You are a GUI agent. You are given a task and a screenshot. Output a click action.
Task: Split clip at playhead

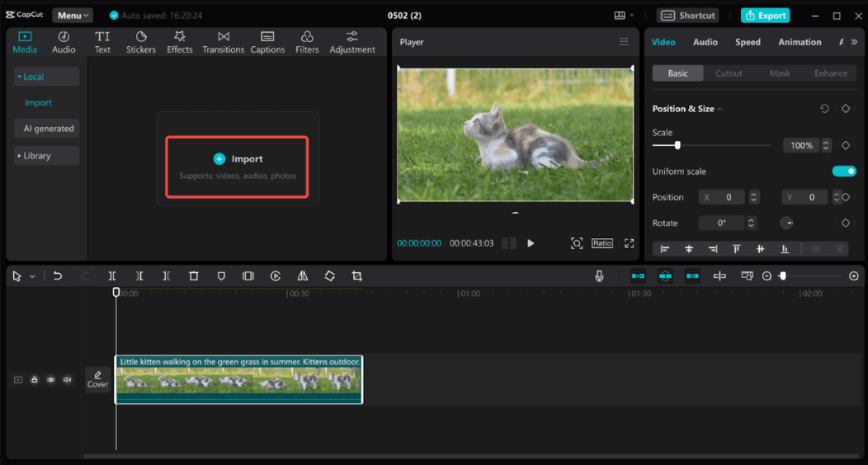point(112,276)
